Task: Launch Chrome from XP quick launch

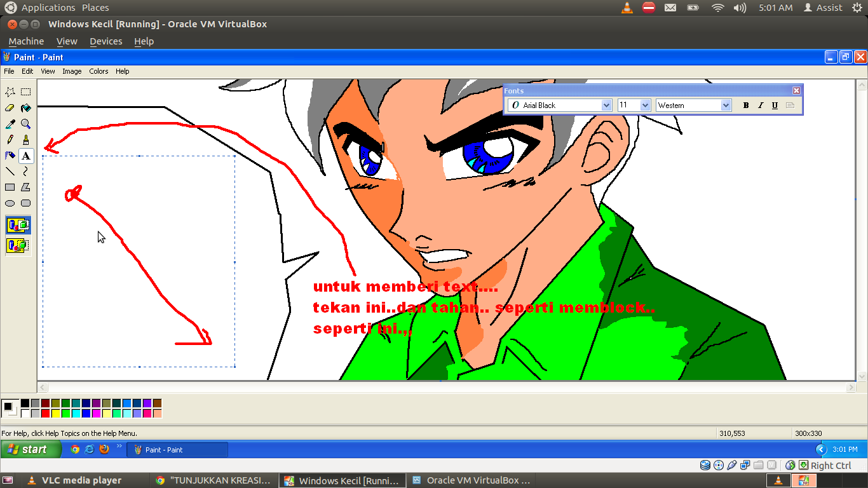Action: [x=75, y=449]
